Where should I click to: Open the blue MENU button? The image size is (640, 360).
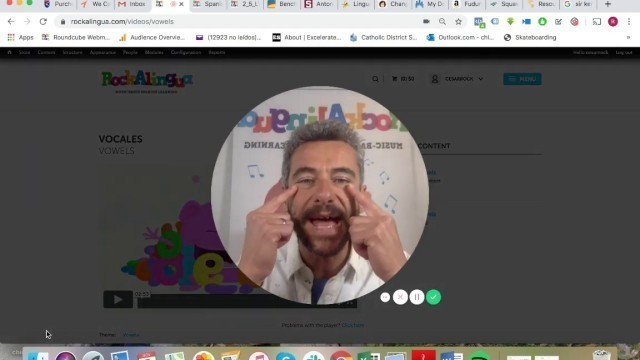tap(522, 79)
